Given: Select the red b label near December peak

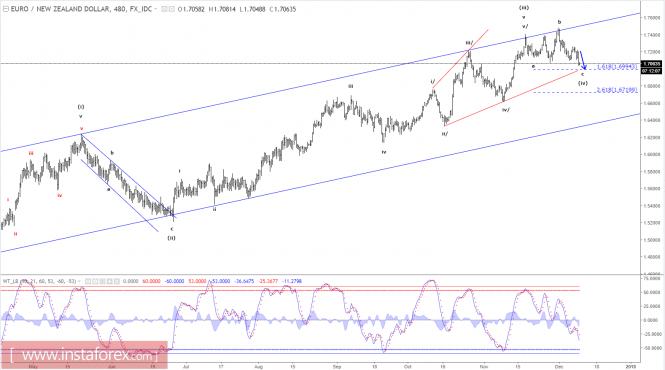Looking at the screenshot, I should click(559, 22).
